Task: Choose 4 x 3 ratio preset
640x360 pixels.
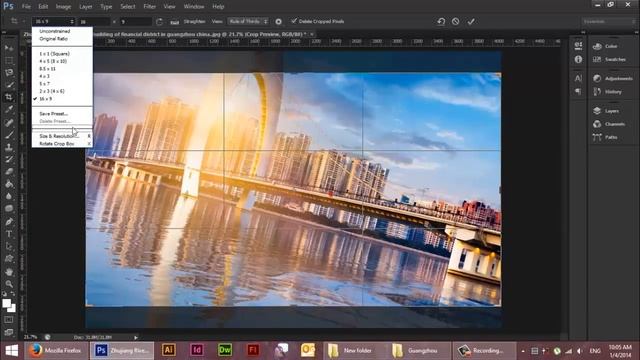Action: pyautogui.click(x=44, y=76)
